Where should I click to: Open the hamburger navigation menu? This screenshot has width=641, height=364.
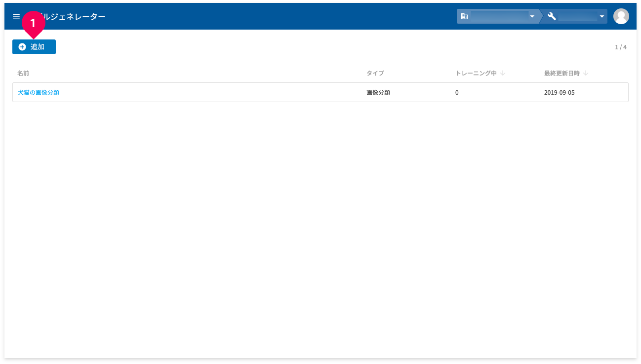16,16
